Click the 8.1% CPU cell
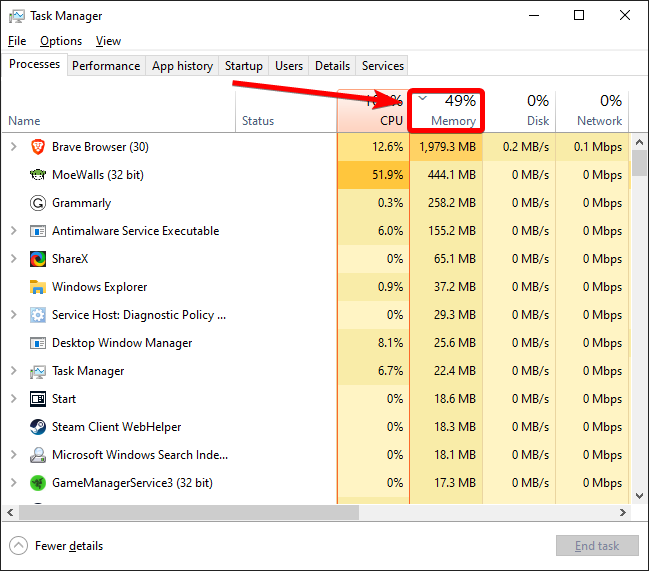The width and height of the screenshot is (649, 571). tap(373, 343)
